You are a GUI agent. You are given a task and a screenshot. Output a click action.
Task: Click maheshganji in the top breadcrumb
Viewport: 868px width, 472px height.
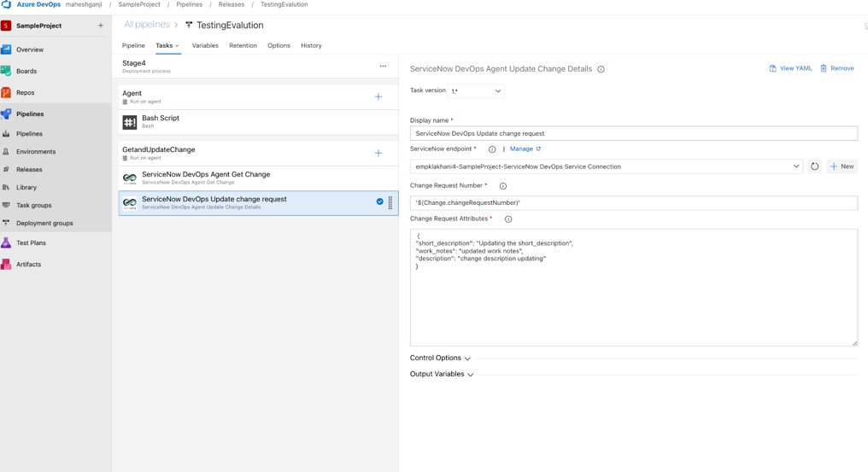click(84, 4)
